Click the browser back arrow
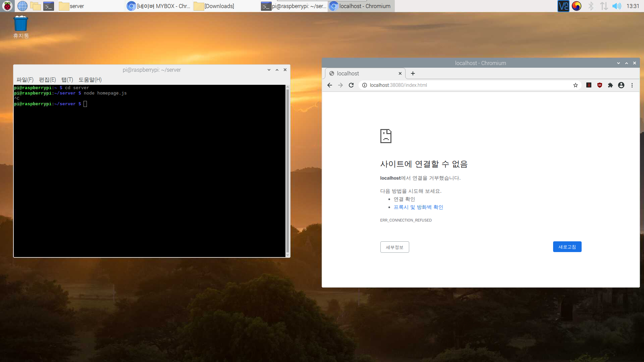644x362 pixels. coord(330,85)
